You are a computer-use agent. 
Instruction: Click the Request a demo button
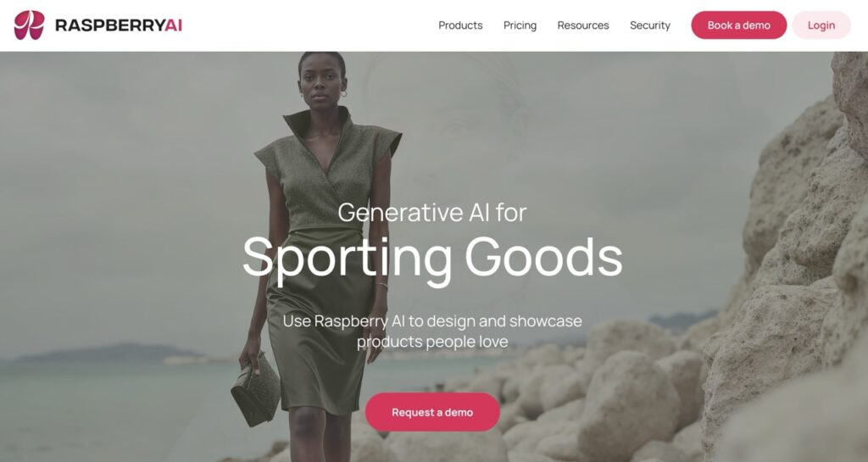(x=432, y=412)
